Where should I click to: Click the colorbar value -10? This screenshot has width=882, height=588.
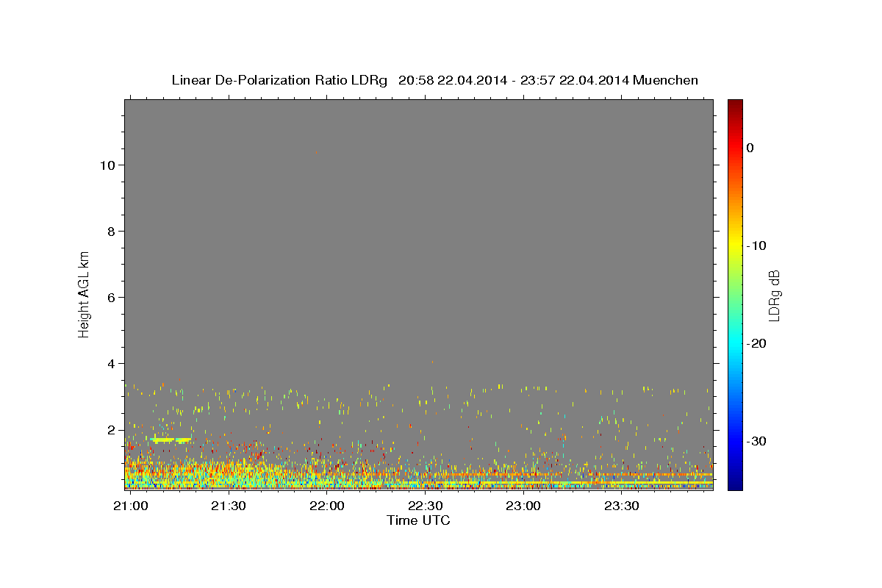(x=757, y=245)
